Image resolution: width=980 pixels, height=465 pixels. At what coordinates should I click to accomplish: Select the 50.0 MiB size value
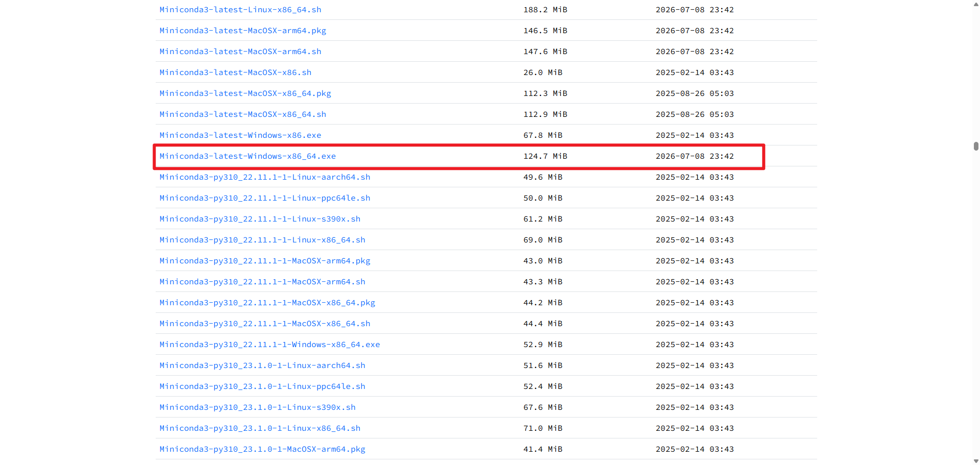point(543,198)
